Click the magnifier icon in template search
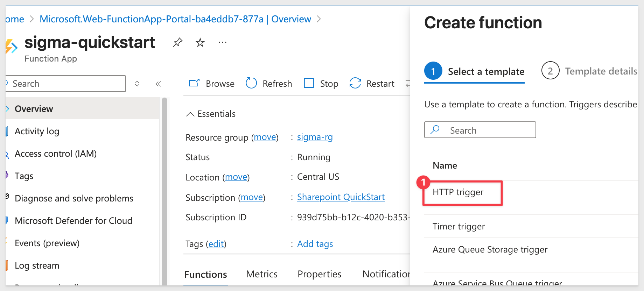 pos(435,130)
